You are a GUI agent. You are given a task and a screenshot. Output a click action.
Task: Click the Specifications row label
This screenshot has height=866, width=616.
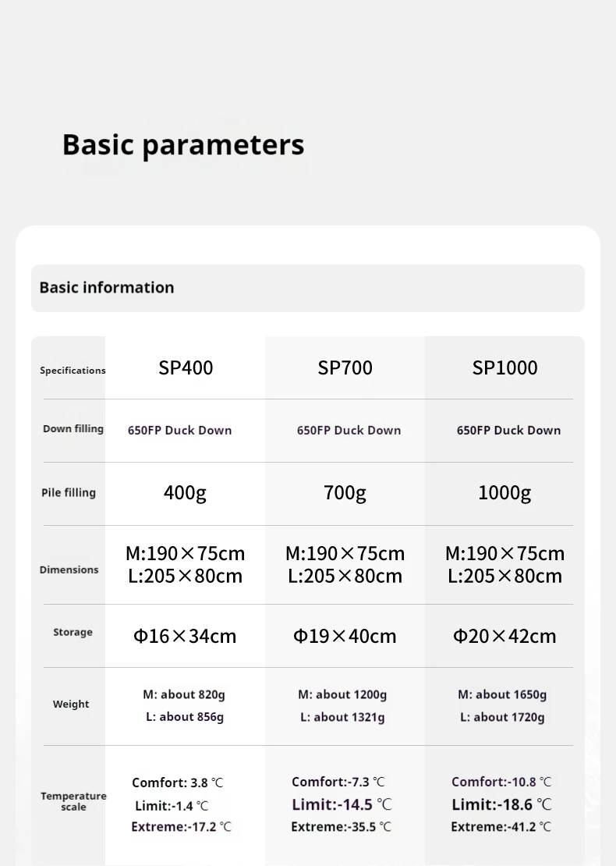[73, 370]
